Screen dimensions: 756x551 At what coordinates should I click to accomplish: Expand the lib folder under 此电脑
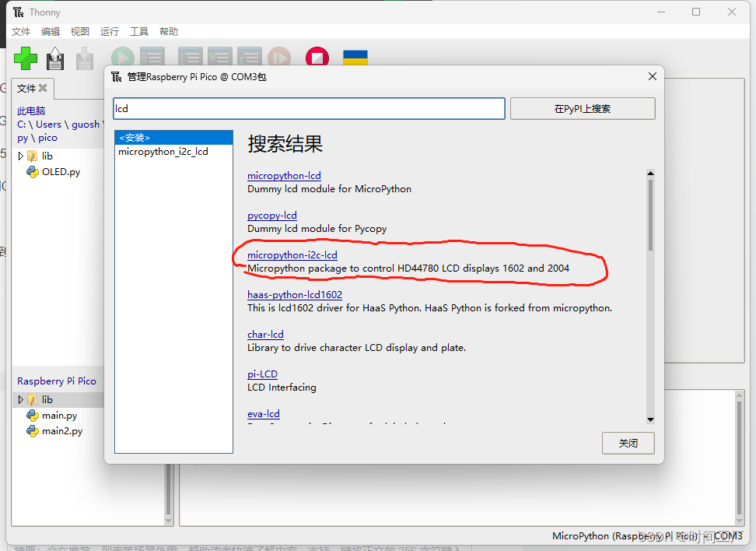21,156
